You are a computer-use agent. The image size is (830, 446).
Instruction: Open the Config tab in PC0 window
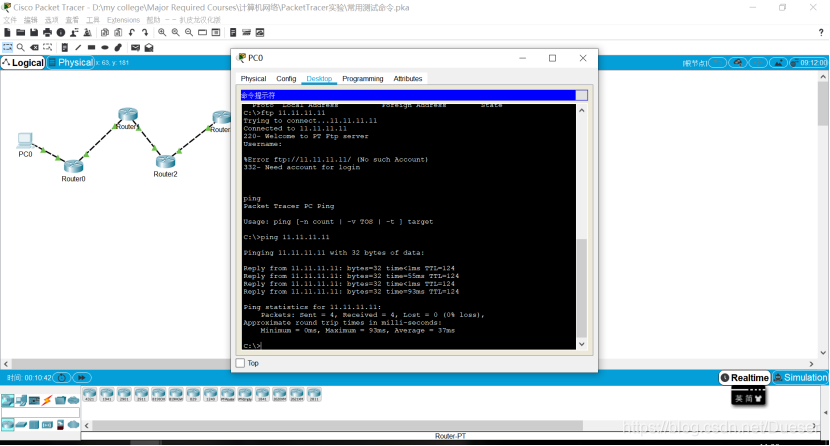click(x=286, y=78)
